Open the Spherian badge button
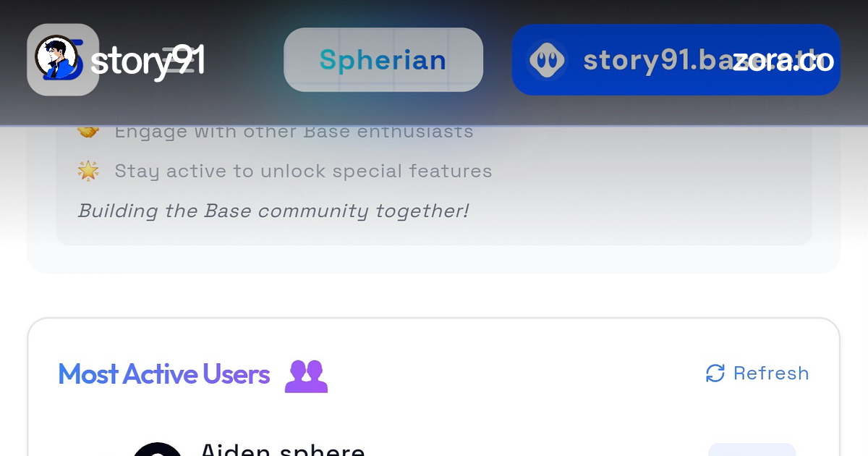Screen dimensions: 868x456 383,60
